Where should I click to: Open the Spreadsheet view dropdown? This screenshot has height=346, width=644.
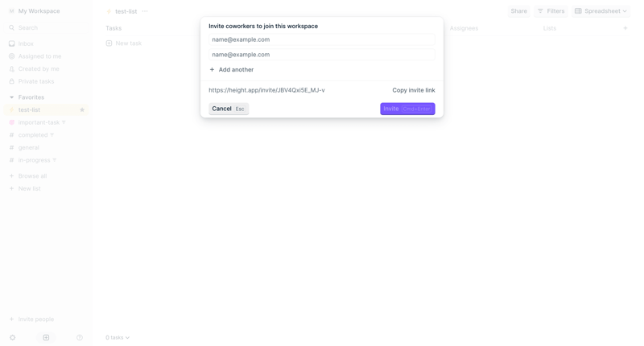point(601,11)
